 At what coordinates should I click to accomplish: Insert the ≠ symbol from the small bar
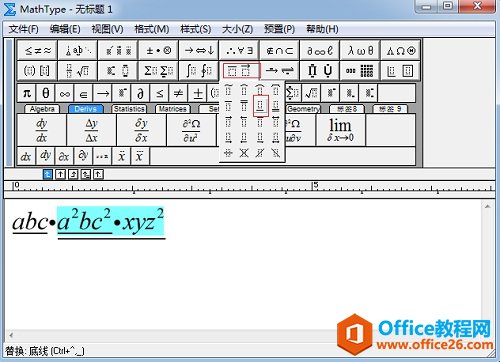pos(179,93)
